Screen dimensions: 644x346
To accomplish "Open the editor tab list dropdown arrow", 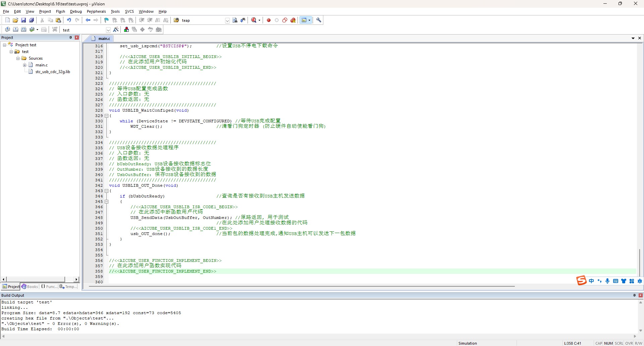I will [633, 38].
